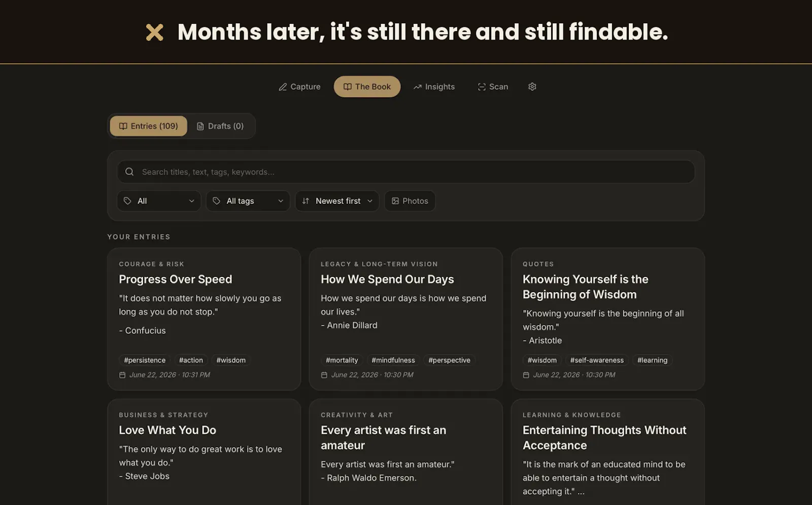This screenshot has width=812, height=505.
Task: Click the "- Aristotle" attribution
Action: click(x=543, y=341)
